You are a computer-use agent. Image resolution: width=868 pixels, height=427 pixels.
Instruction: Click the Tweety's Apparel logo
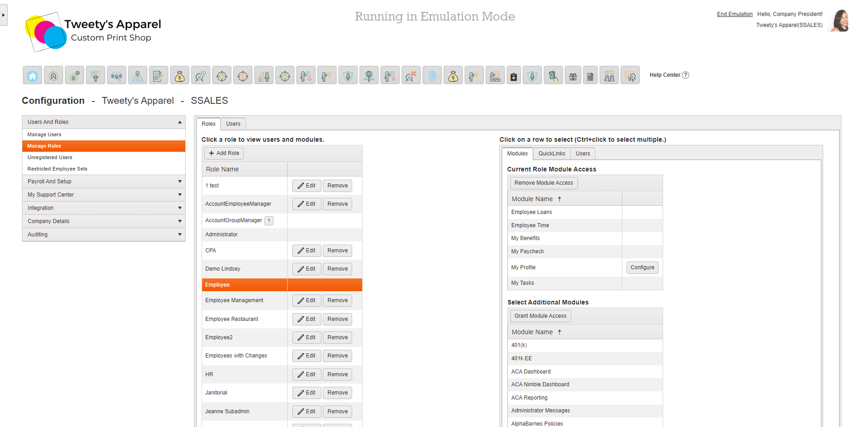(93, 32)
